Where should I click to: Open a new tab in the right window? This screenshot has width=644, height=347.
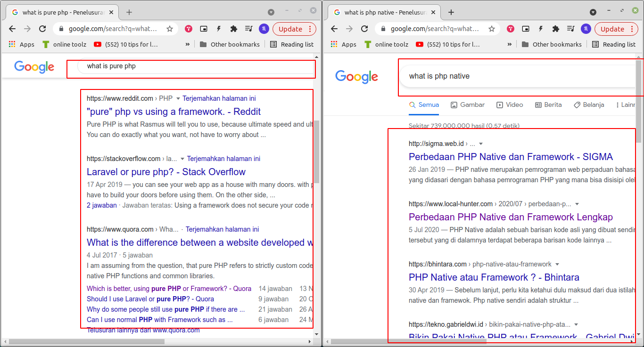pos(451,12)
